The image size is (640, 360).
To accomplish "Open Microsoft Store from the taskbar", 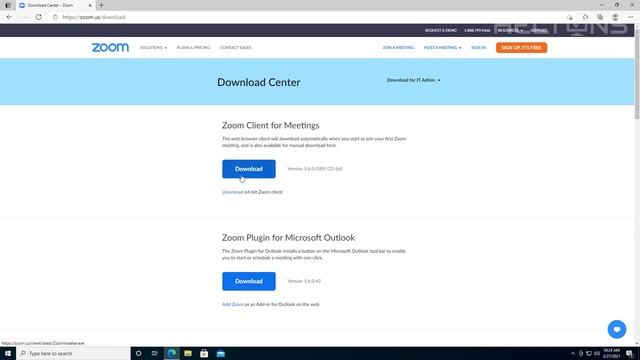I will tap(204, 353).
